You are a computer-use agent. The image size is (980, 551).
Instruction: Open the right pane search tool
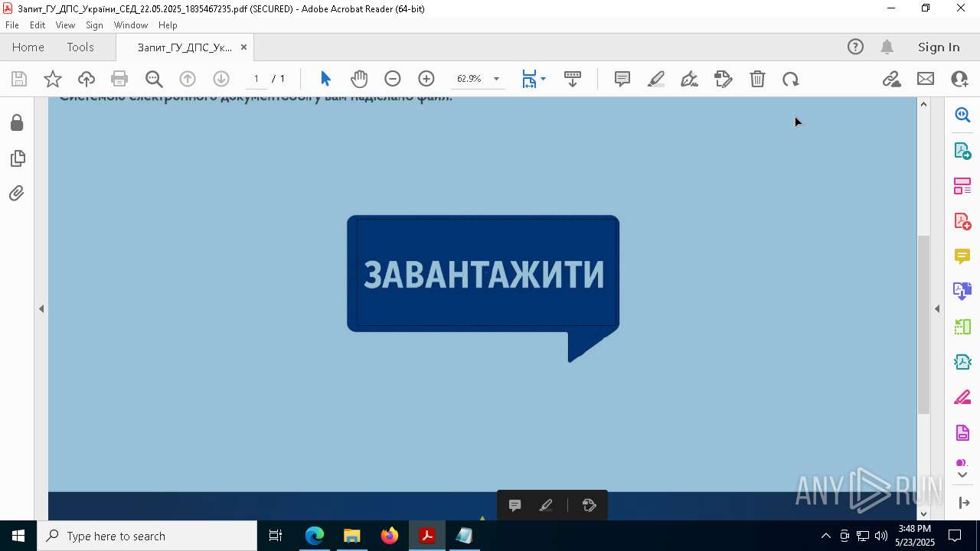click(x=962, y=115)
